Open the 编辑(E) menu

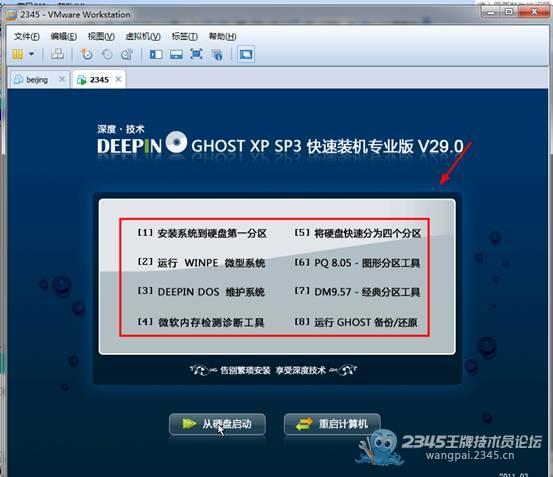[x=63, y=36]
